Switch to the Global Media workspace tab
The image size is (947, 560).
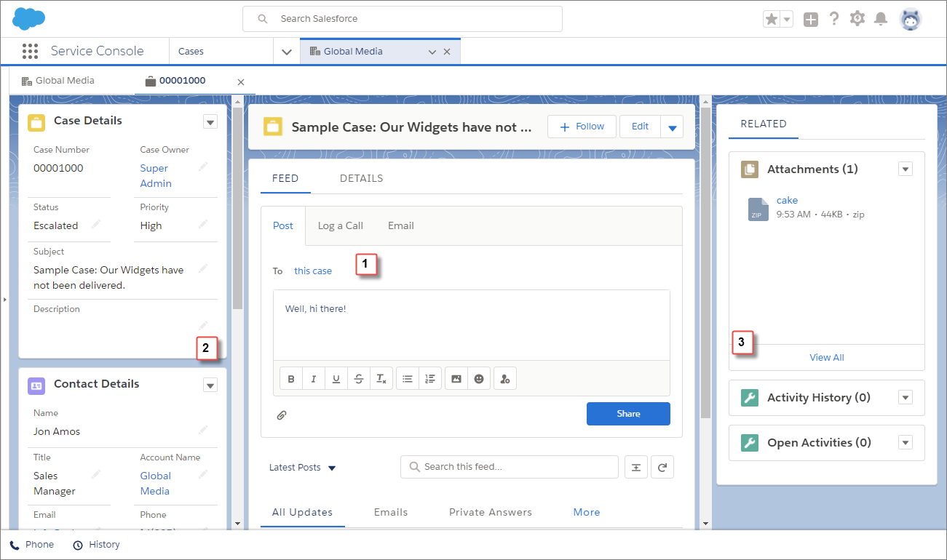pyautogui.click(x=353, y=52)
